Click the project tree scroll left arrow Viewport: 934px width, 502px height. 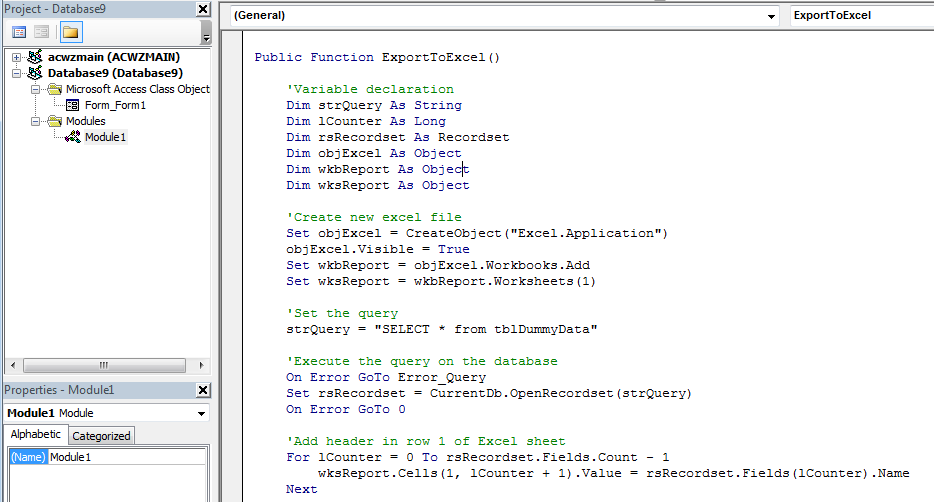pyautogui.click(x=13, y=365)
